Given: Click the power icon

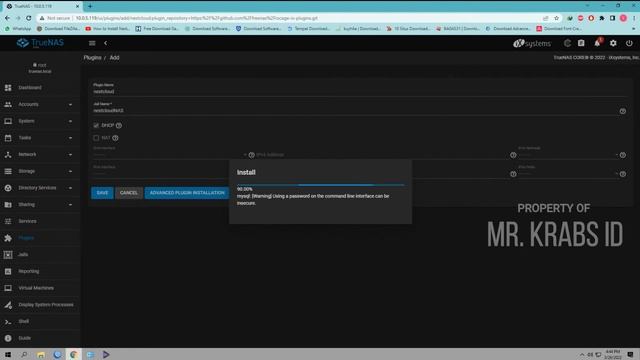Looking at the screenshot, I should tap(629, 43).
